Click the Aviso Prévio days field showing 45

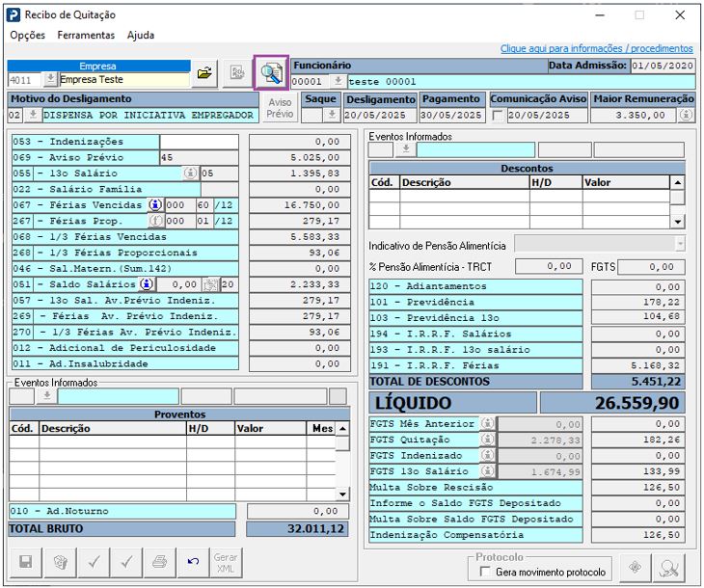click(x=199, y=157)
